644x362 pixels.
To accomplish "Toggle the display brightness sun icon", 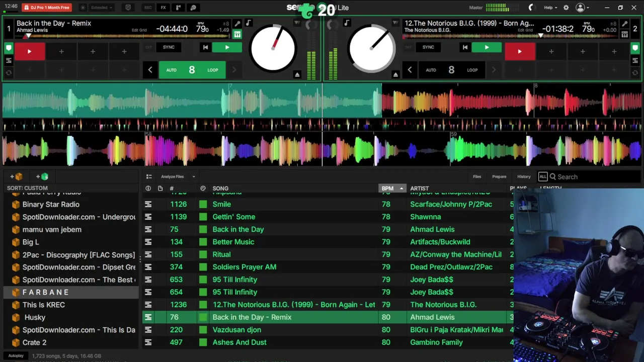I will coord(83,8).
